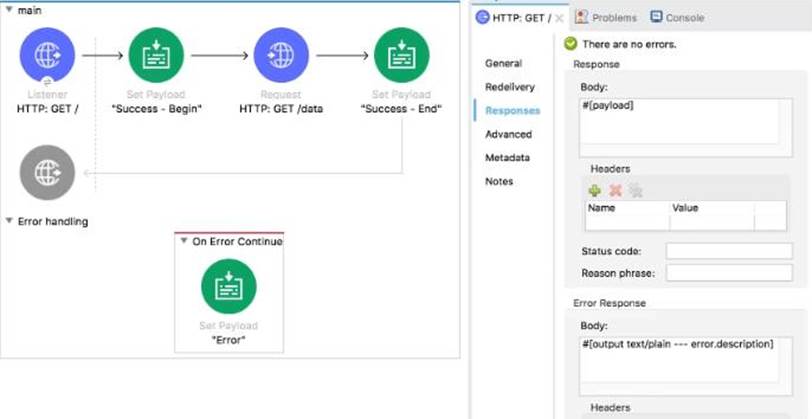
Task: Collapse the main flow triangle
Action: pos(9,10)
